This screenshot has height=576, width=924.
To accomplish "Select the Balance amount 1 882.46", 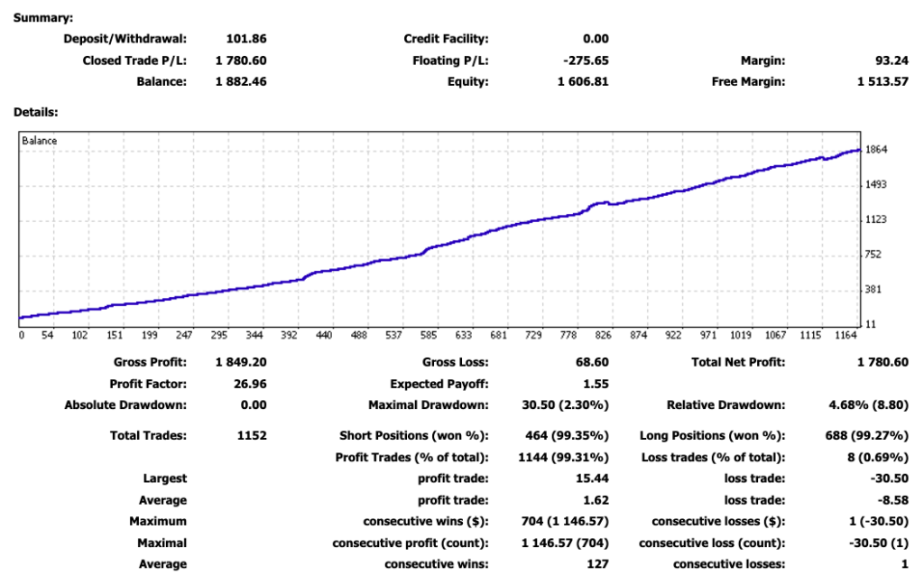I will click(241, 82).
